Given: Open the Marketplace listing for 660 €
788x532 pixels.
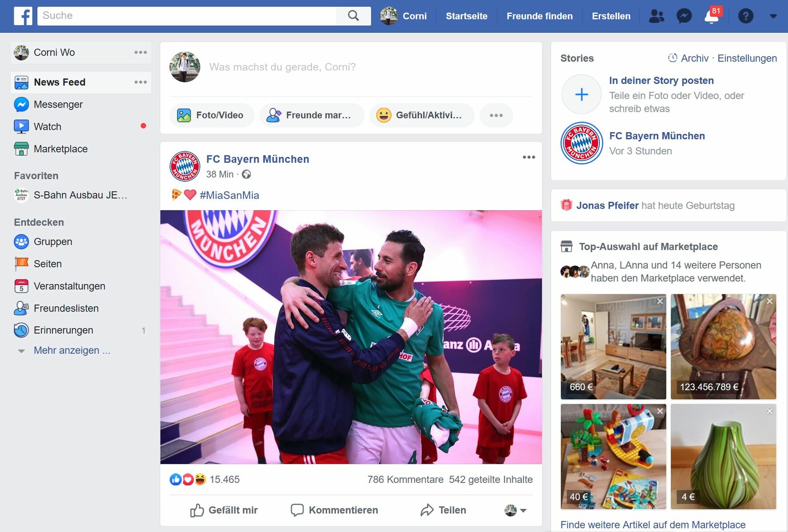Looking at the screenshot, I should [613, 347].
